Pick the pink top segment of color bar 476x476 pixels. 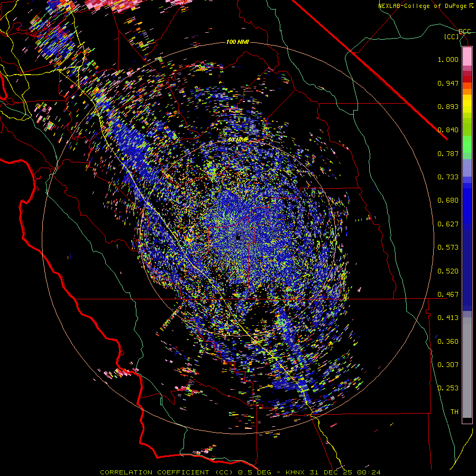pos(467,56)
